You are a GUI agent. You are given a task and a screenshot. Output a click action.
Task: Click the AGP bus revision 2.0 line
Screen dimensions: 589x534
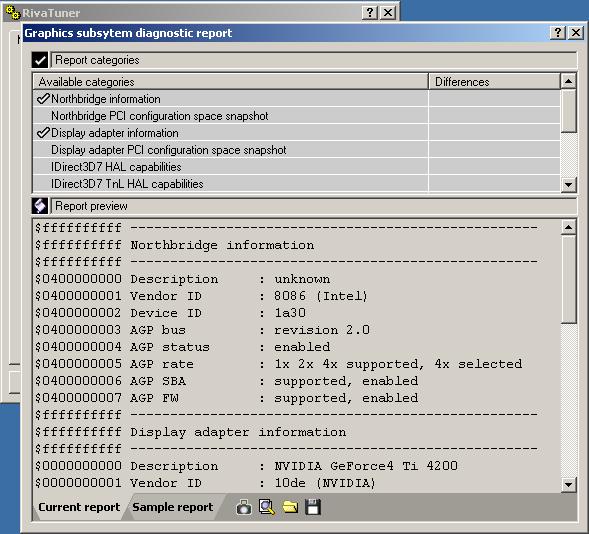point(202,330)
